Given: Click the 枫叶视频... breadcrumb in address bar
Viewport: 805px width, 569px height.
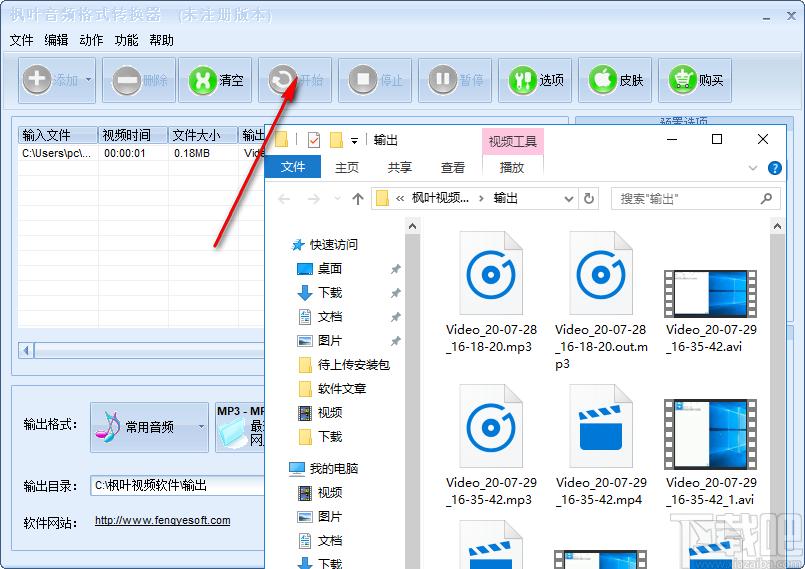Looking at the screenshot, I should pos(440,198).
